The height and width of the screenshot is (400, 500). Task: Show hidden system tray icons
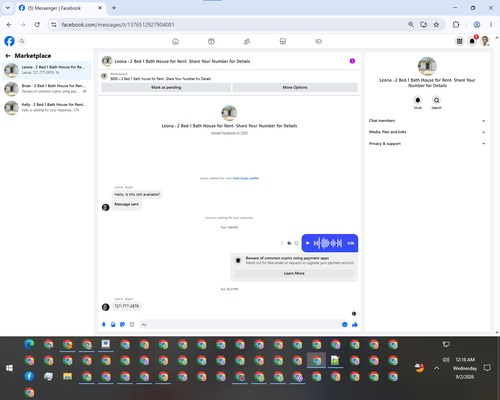(437, 368)
